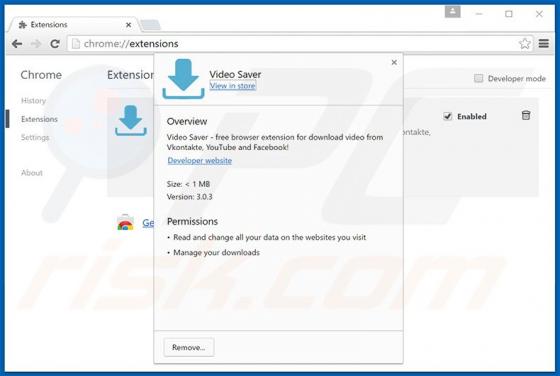
Task: Click the large Video Saver download icon
Action: [x=183, y=79]
